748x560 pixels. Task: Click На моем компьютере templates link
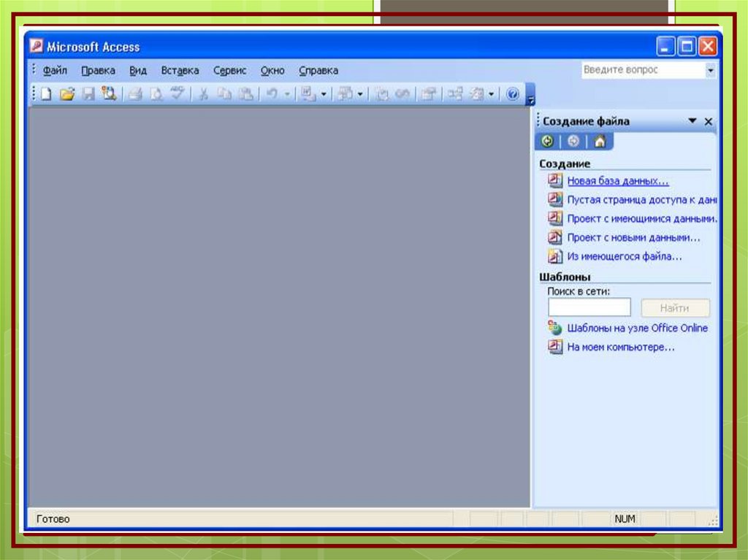[621, 347]
